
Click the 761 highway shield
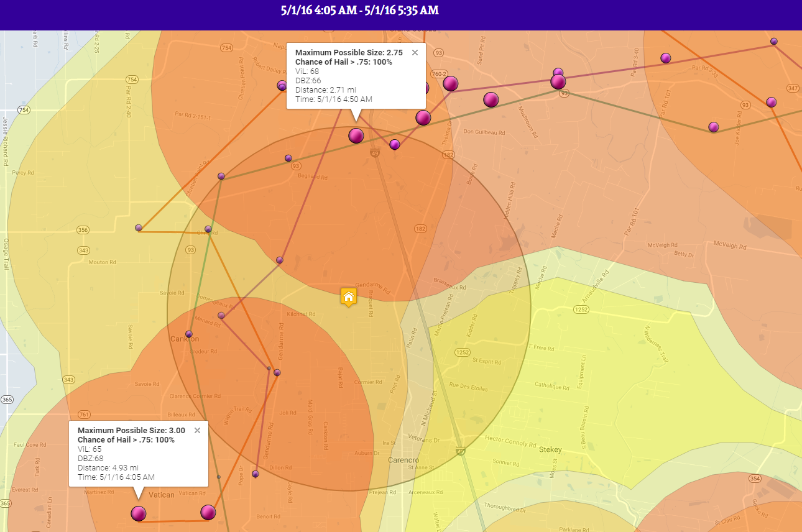tap(85, 415)
